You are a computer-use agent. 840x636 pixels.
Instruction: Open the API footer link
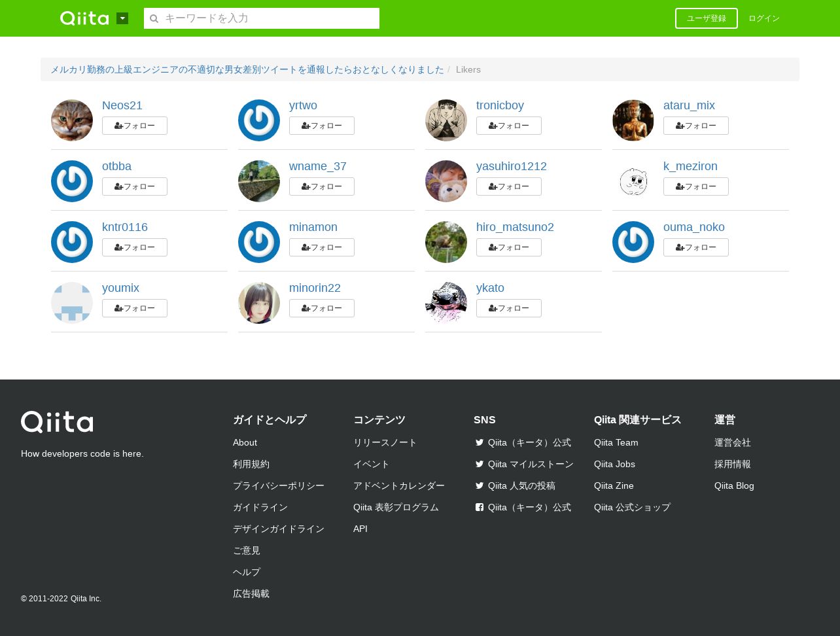click(360, 529)
